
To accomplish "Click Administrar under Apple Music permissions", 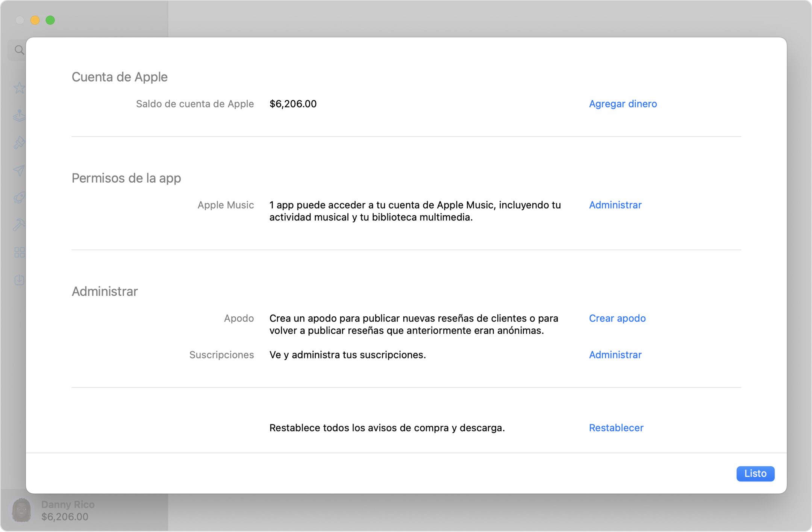I will (x=615, y=205).
